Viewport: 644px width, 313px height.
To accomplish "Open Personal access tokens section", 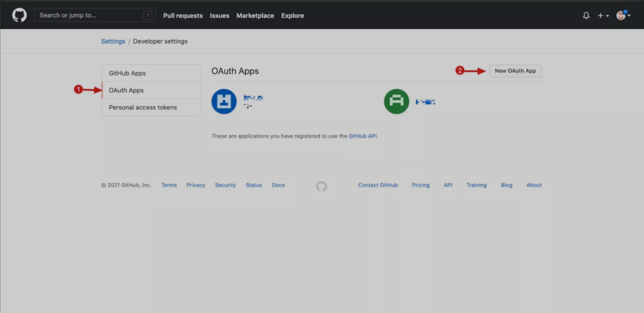I will [x=143, y=108].
